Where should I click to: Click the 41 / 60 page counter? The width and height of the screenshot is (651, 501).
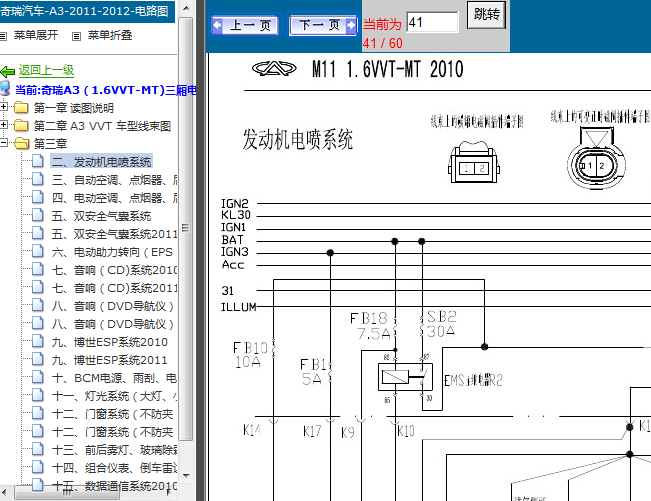point(382,43)
